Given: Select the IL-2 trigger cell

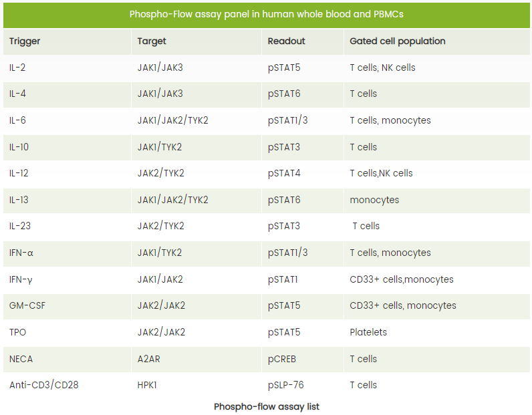Looking at the screenshot, I should (x=68, y=68).
